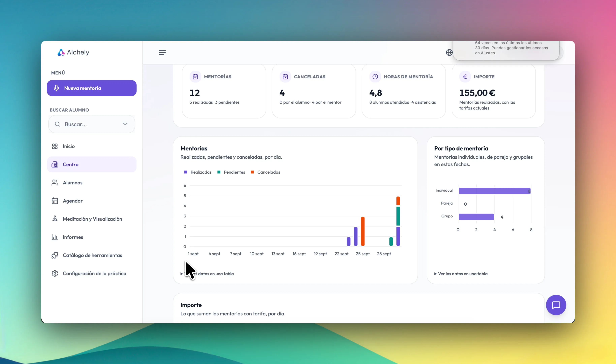This screenshot has height=364, width=616.
Task: Click the Centro building icon
Action: tap(55, 164)
